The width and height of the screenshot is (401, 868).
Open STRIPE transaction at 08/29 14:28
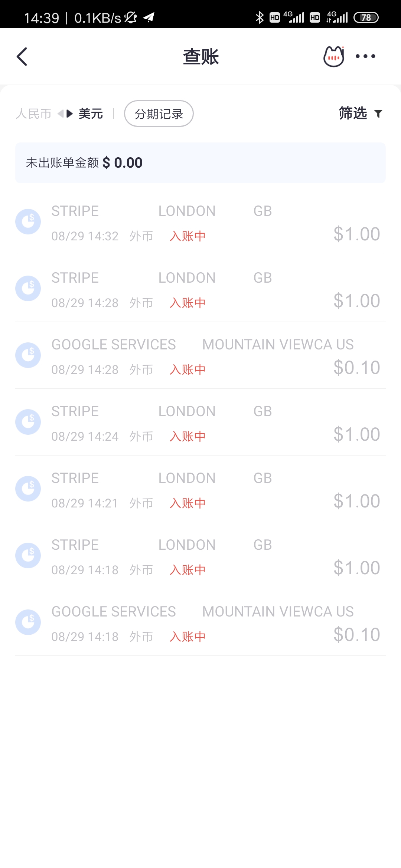click(x=200, y=289)
